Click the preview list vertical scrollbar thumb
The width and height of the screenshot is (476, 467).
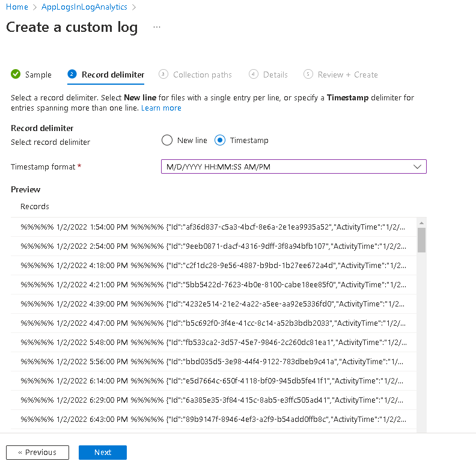click(421, 239)
